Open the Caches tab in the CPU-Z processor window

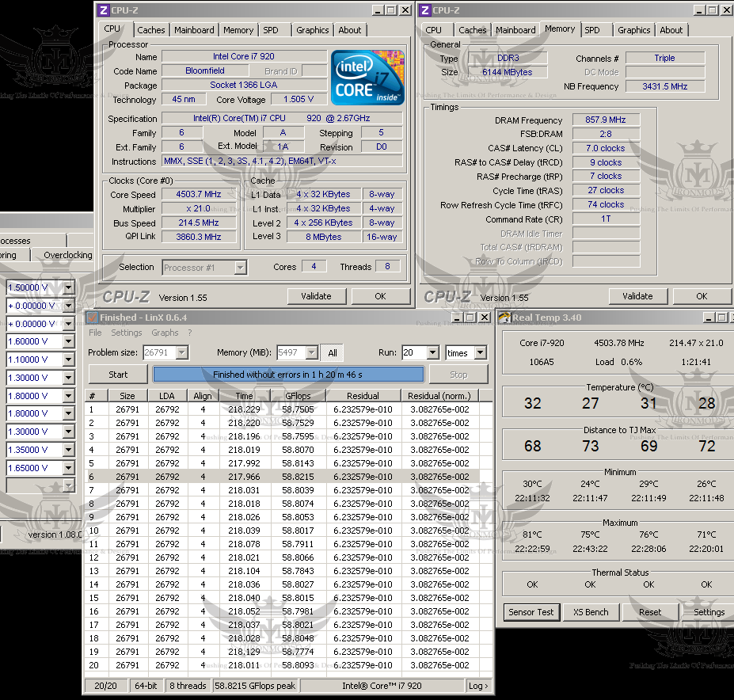point(150,30)
